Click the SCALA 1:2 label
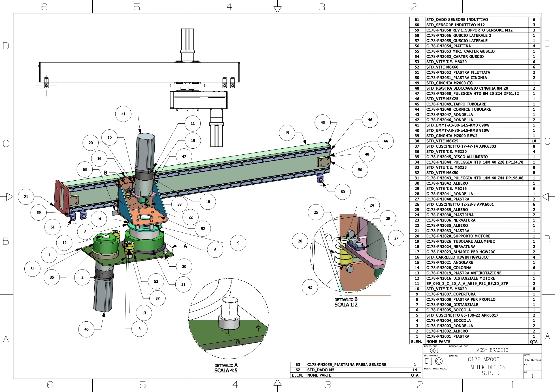 346,305
